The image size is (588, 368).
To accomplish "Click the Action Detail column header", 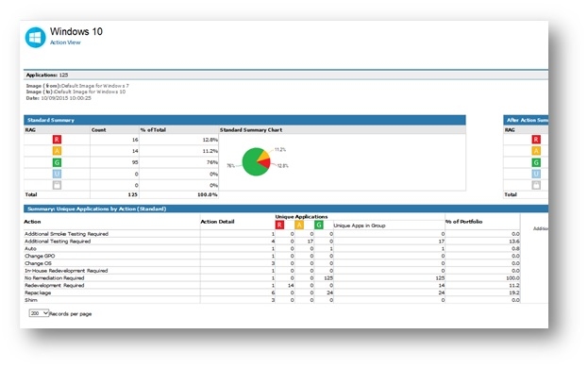I will click(x=217, y=222).
